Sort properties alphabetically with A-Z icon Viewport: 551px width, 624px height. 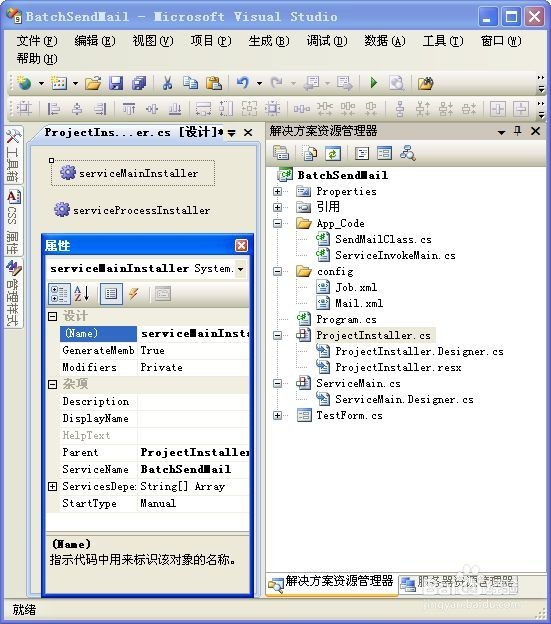[82, 294]
